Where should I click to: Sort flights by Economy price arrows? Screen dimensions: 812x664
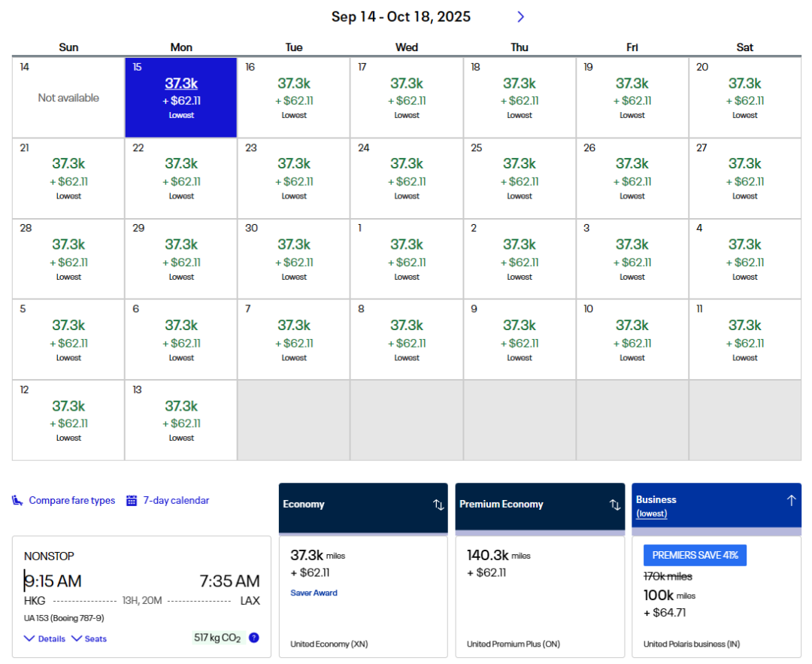point(438,505)
